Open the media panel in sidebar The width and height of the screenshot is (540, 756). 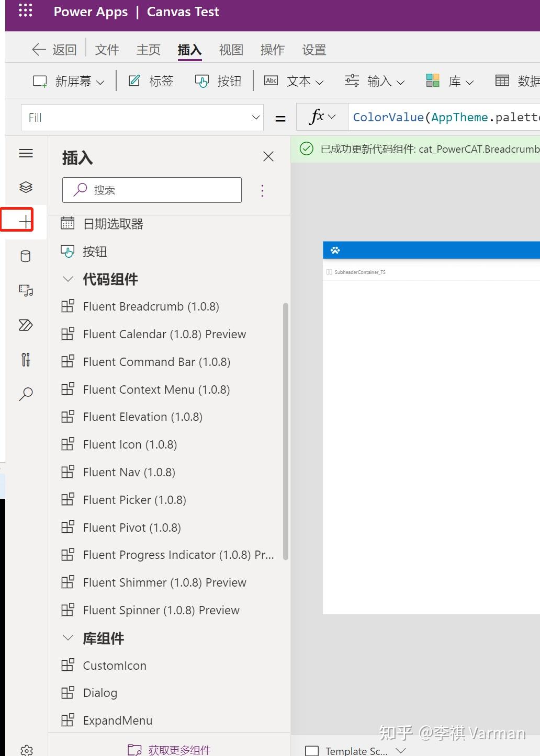26,291
